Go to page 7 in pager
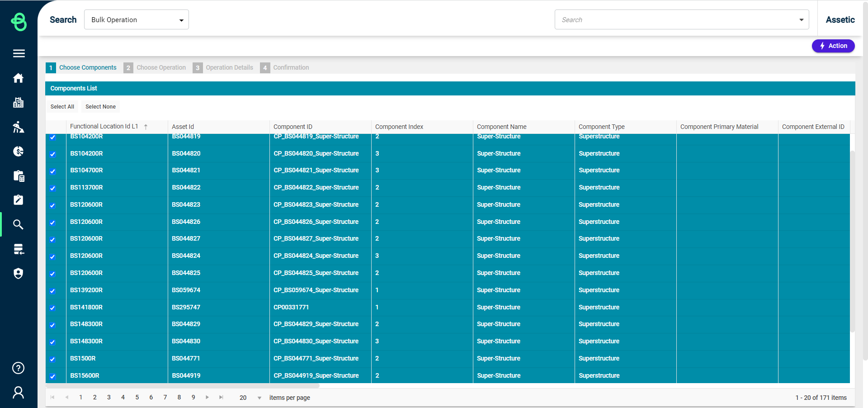 (165, 397)
